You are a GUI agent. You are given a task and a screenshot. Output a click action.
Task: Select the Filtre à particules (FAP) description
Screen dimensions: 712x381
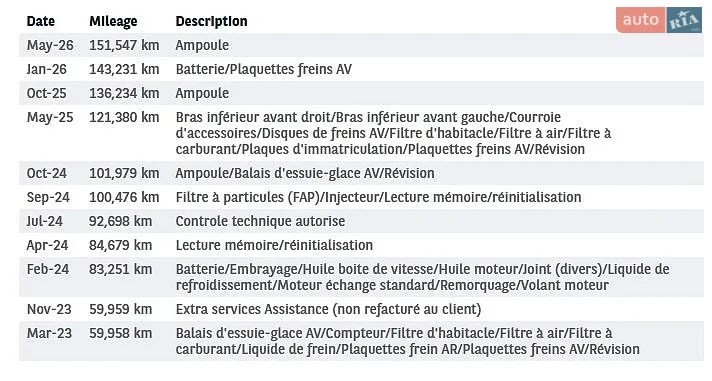[x=378, y=198]
